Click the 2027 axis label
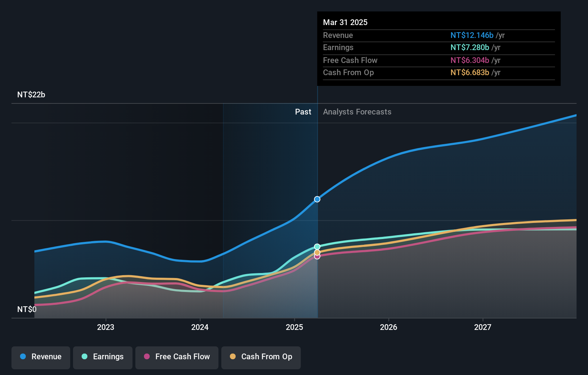Viewport: 588px width, 375px height. tap(483, 327)
